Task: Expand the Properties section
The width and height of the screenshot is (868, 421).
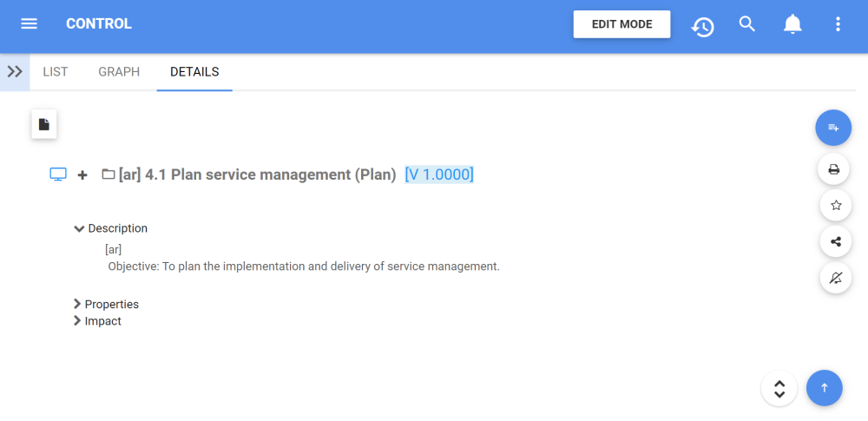Action: pyautogui.click(x=78, y=304)
